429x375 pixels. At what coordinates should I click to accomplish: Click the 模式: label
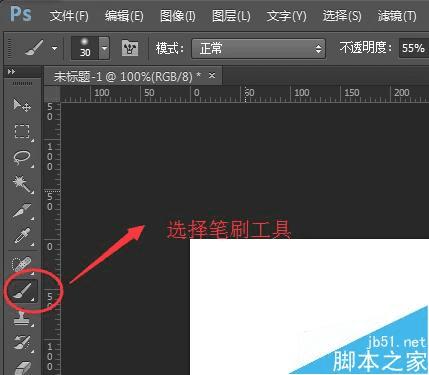coord(170,49)
